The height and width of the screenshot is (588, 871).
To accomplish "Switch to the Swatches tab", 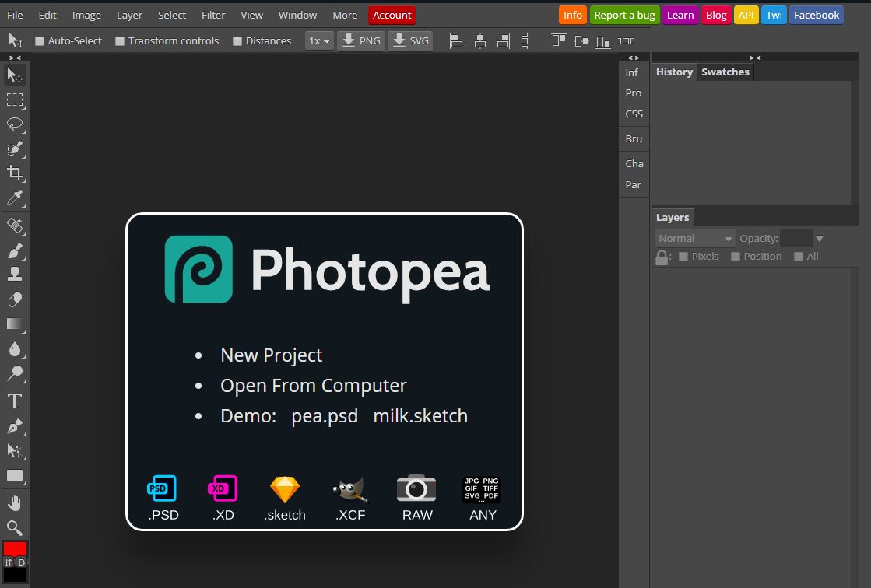I will (x=725, y=72).
